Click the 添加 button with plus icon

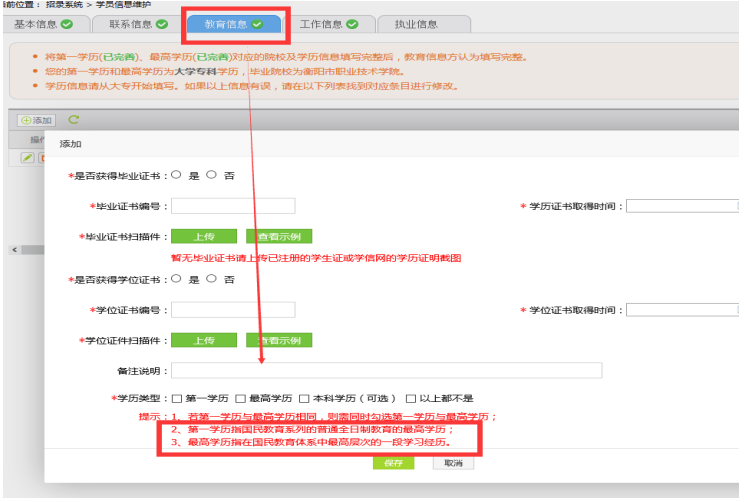[x=36, y=120]
